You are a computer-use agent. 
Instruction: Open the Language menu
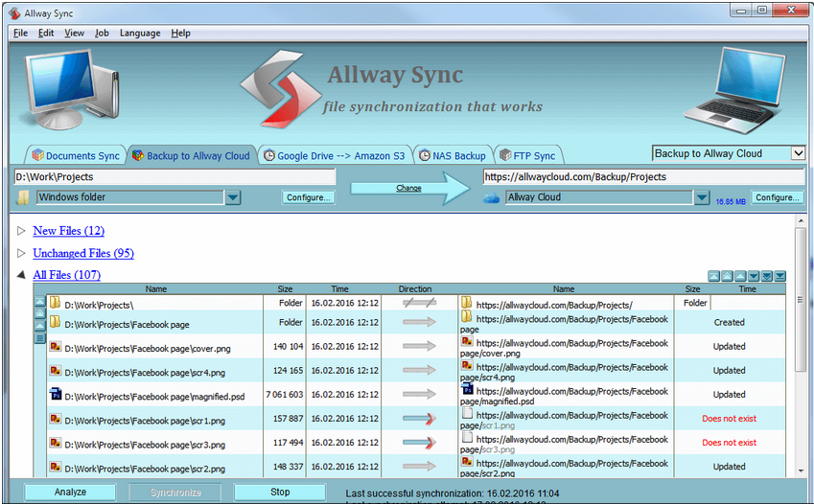pos(140,33)
